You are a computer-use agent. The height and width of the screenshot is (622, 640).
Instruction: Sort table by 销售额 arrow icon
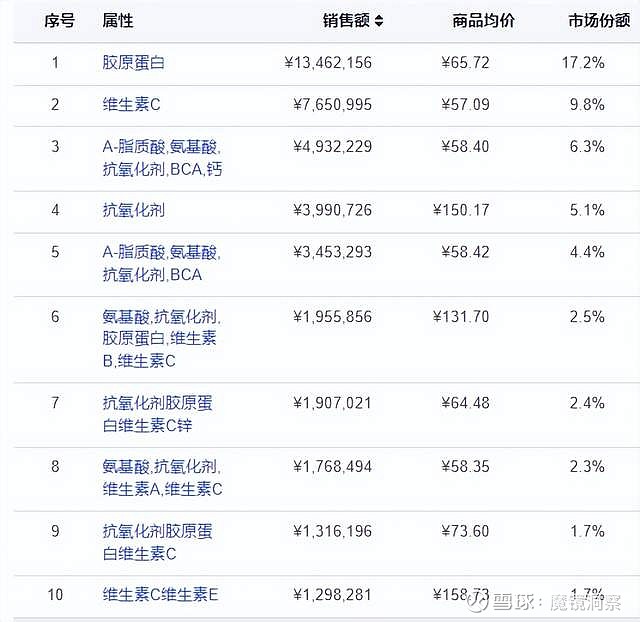click(x=379, y=21)
